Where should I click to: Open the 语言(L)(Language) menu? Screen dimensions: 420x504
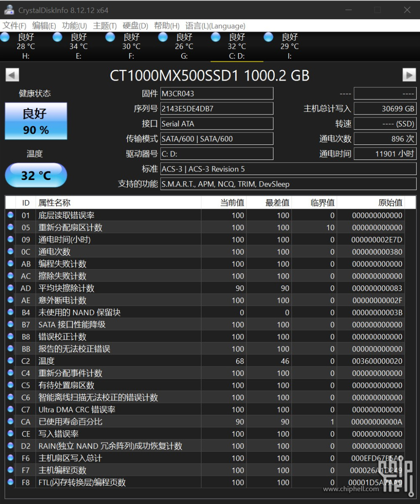215,26
